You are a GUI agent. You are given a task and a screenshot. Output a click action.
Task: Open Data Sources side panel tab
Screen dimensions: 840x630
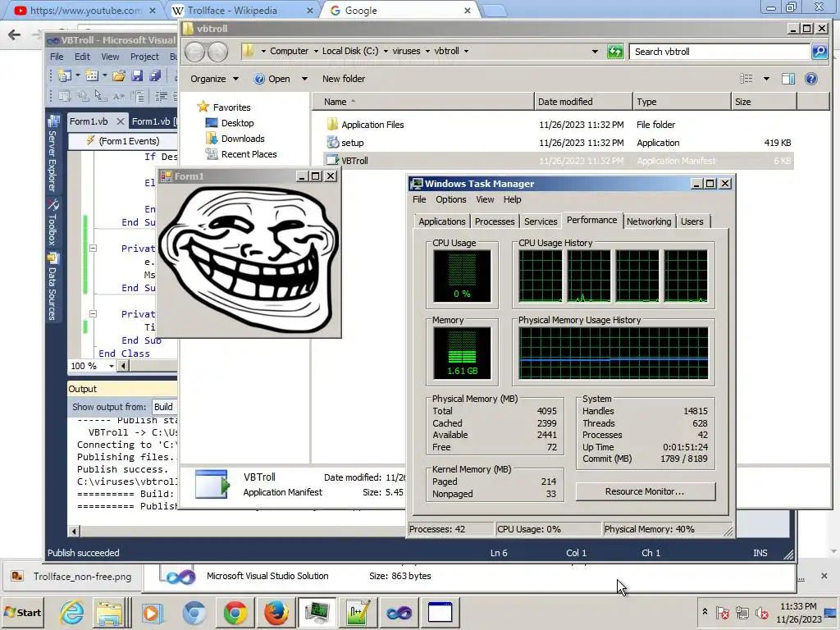coord(52,286)
